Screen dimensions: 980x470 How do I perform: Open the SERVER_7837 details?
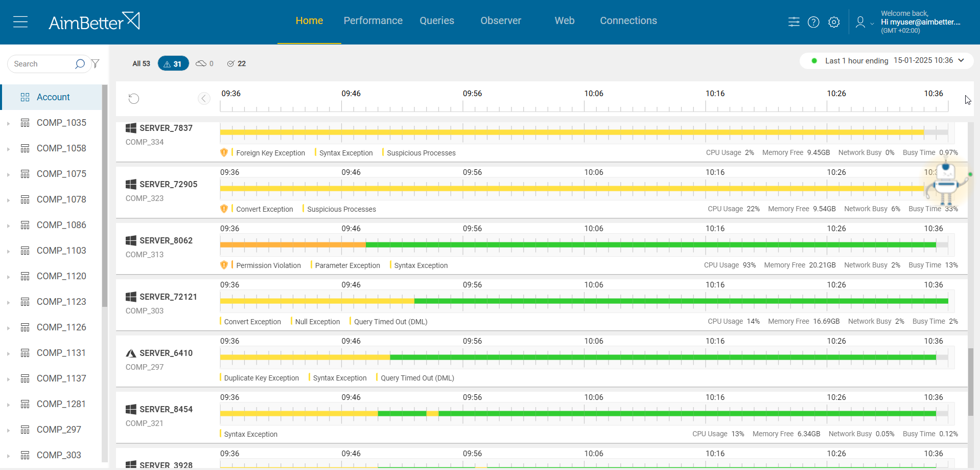click(166, 128)
